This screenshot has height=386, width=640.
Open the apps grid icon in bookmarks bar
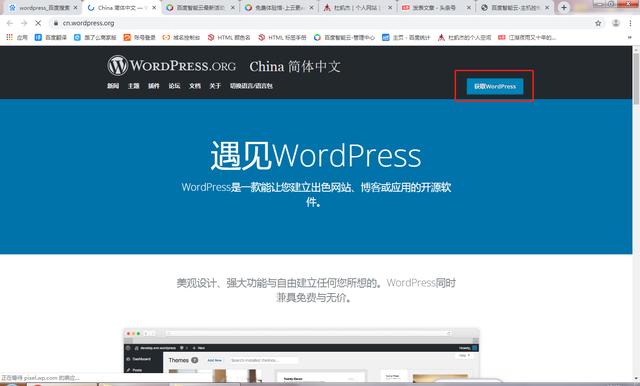pos(9,37)
